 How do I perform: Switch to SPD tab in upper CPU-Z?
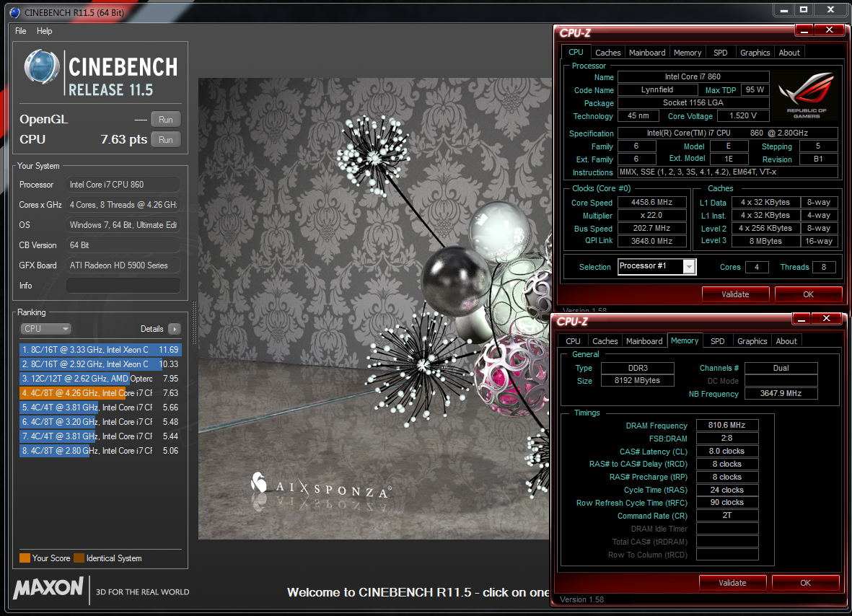720,53
